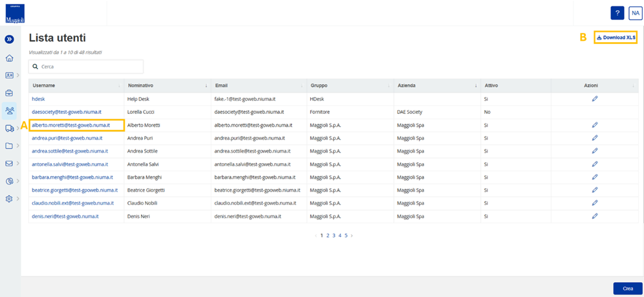
Task: Open the ID card sidebar icon
Action: point(9,75)
